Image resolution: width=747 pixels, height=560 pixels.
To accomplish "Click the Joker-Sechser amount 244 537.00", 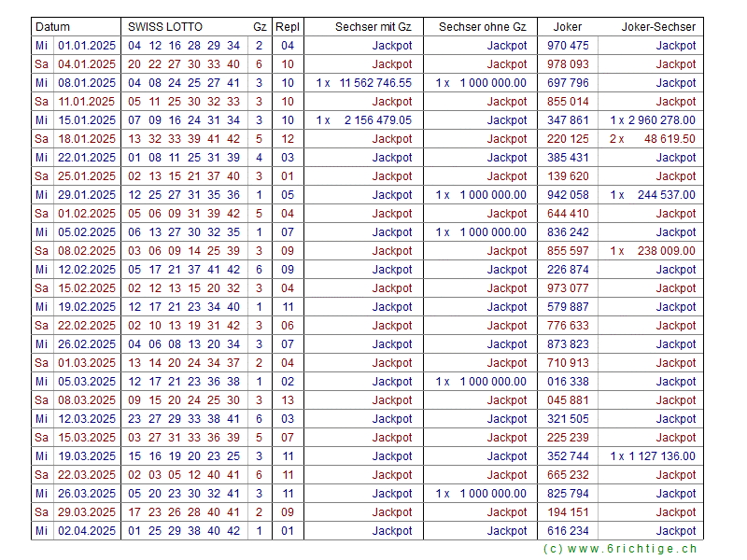I will pyautogui.click(x=666, y=195).
